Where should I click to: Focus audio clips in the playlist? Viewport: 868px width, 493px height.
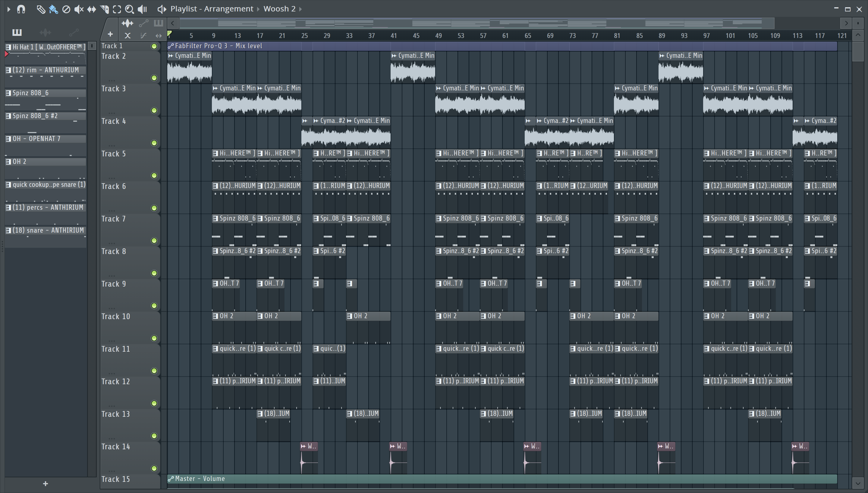[127, 23]
